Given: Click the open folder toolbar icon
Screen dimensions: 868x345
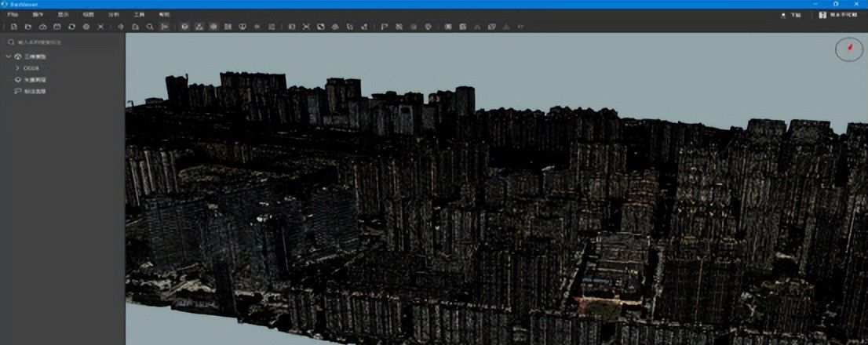Looking at the screenshot, I should (x=28, y=27).
